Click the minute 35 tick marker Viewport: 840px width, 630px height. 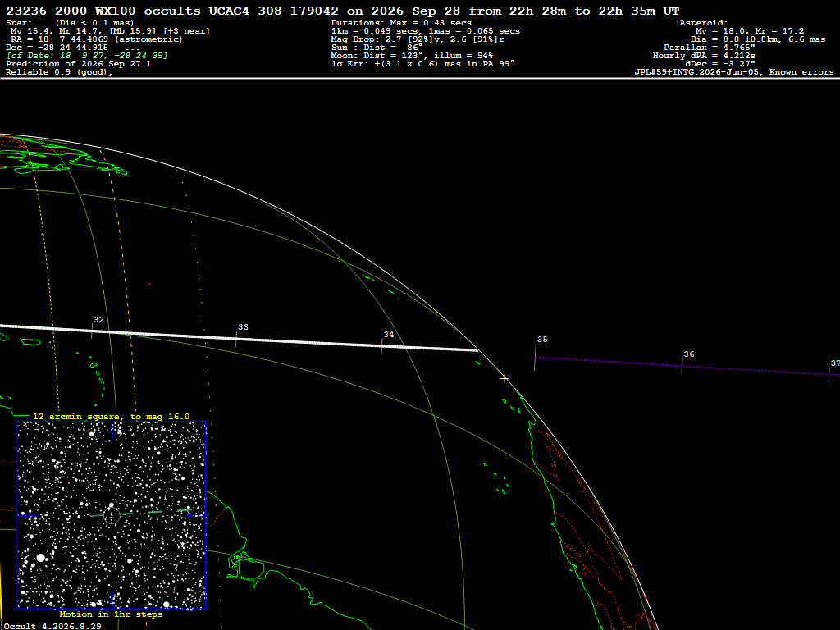pos(535,357)
